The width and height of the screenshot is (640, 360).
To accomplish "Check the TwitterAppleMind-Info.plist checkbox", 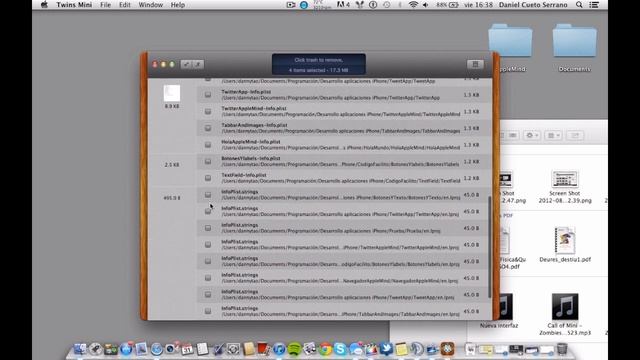I will 208,111.
